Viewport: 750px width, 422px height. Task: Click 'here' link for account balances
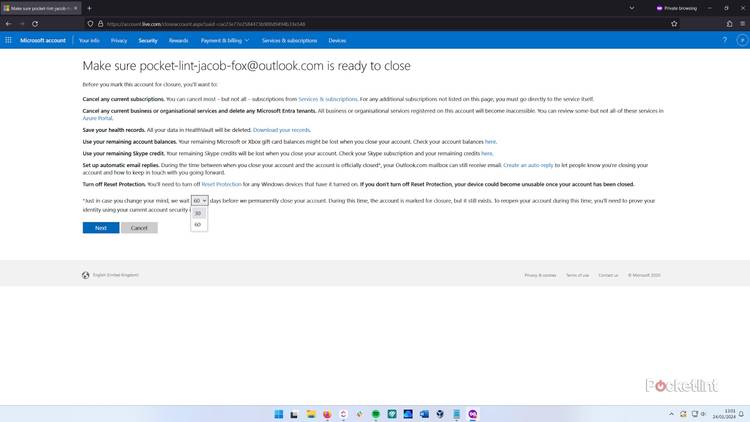coord(490,142)
